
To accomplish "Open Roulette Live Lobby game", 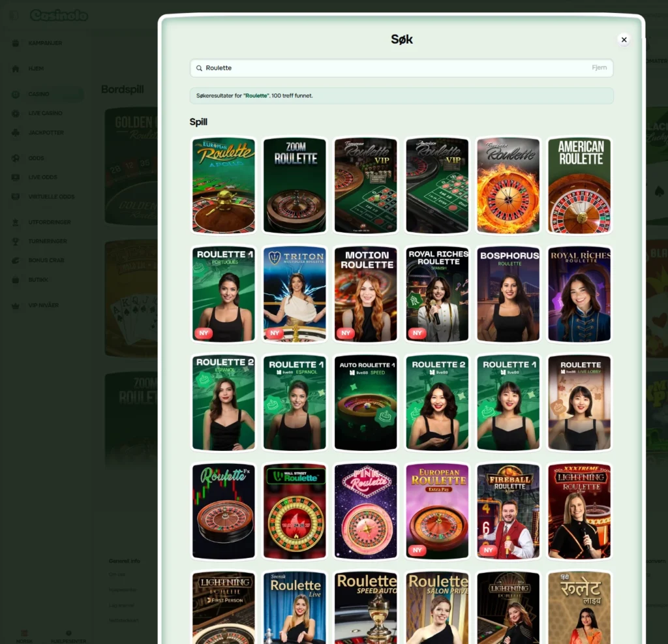I will click(579, 403).
